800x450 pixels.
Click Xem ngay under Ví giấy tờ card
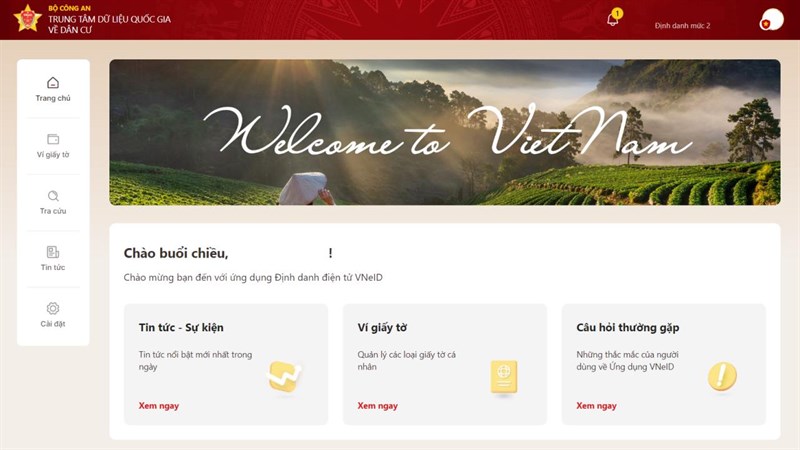coord(378,406)
